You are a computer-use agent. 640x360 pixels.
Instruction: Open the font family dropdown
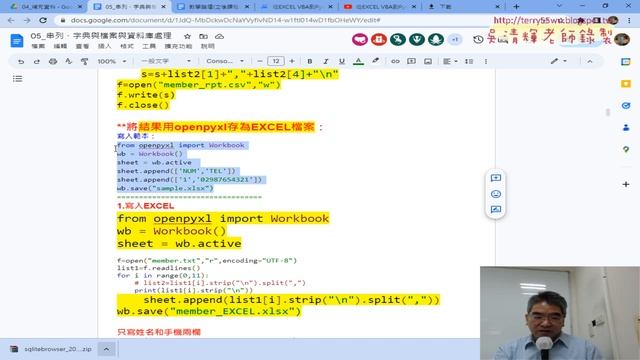[225, 61]
